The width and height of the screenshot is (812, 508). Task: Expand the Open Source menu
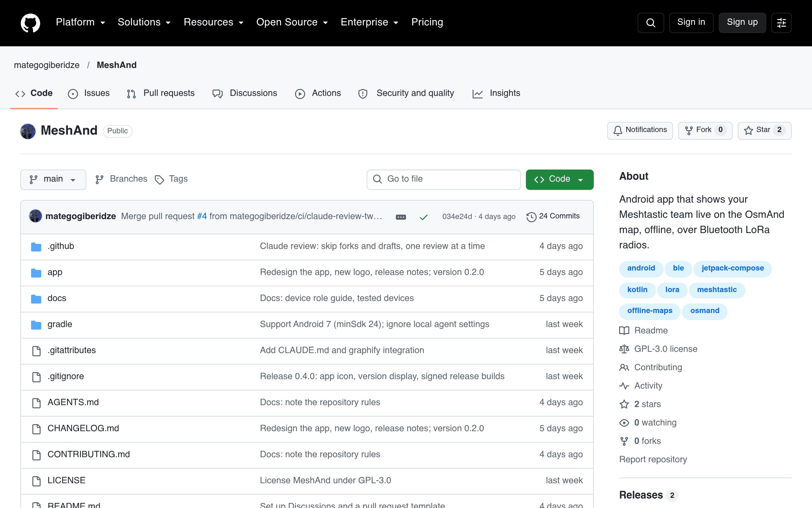292,22
